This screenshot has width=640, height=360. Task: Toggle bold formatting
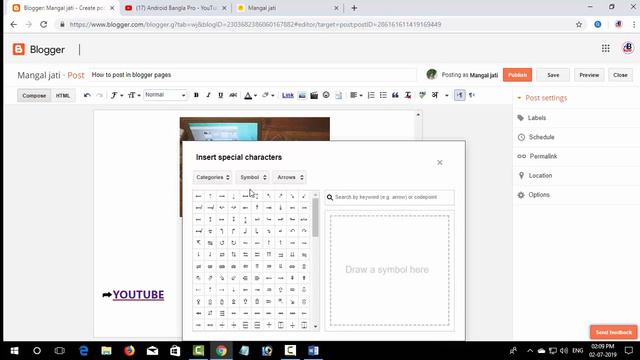click(x=196, y=95)
